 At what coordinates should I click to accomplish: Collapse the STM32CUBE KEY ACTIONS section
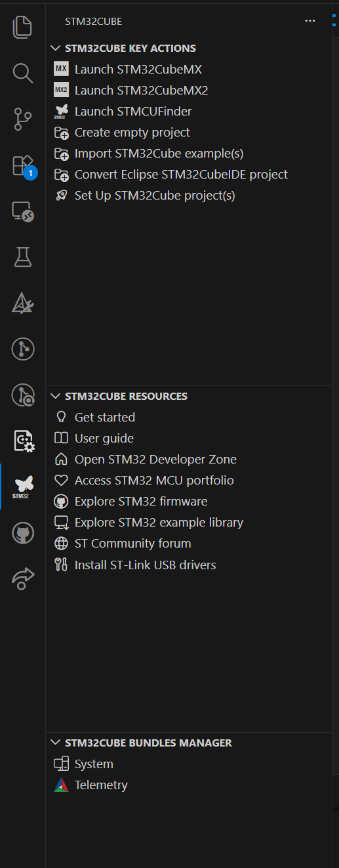[55, 48]
